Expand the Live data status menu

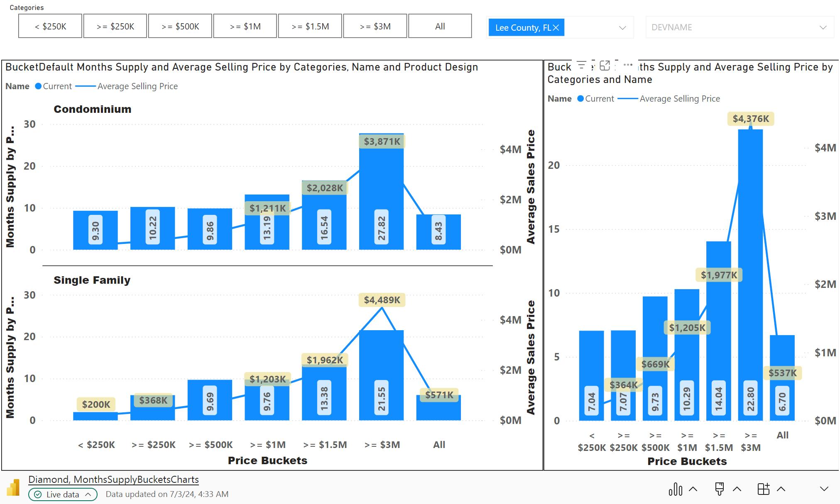[63, 494]
